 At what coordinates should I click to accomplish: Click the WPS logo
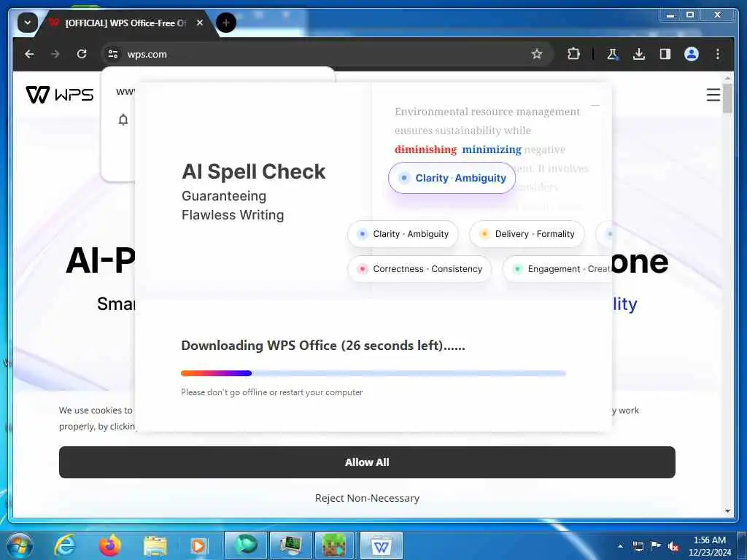60,94
